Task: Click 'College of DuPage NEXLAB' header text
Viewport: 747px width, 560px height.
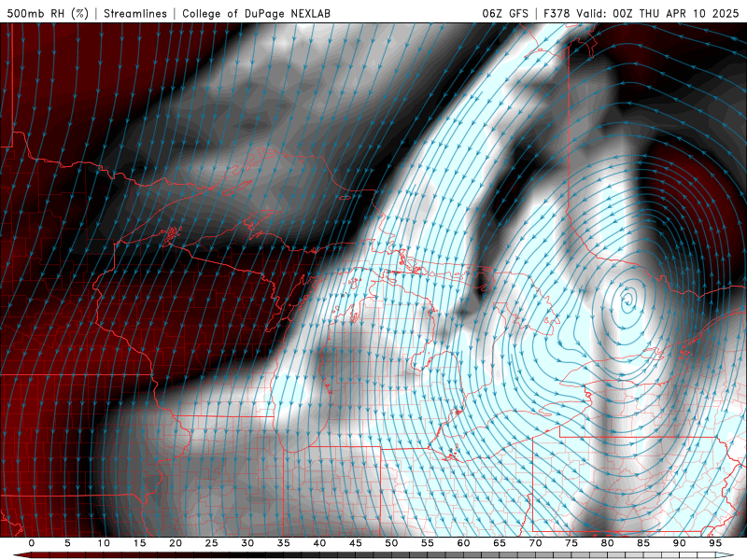Action: click(x=256, y=13)
